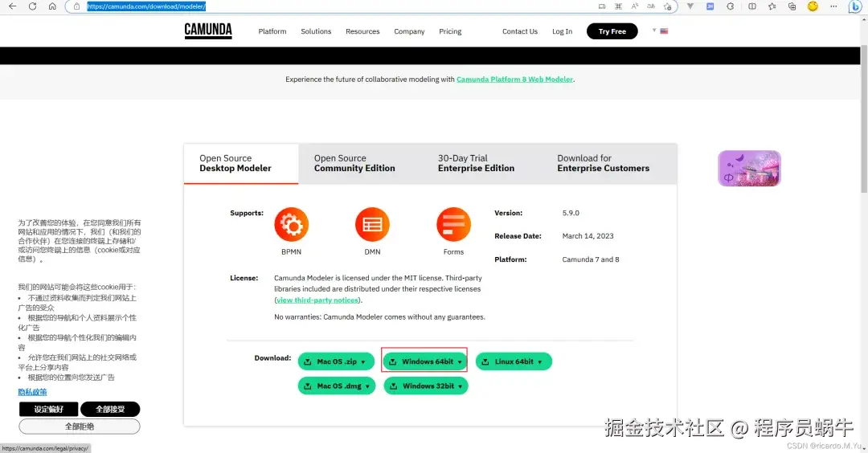Click the grid app icon in address bar
Screen dimensions: 868x453
coord(618,6)
